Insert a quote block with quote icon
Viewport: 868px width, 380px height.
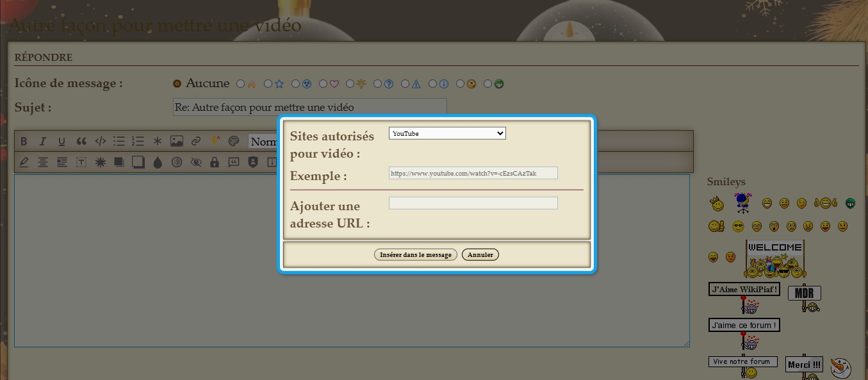[x=81, y=142]
